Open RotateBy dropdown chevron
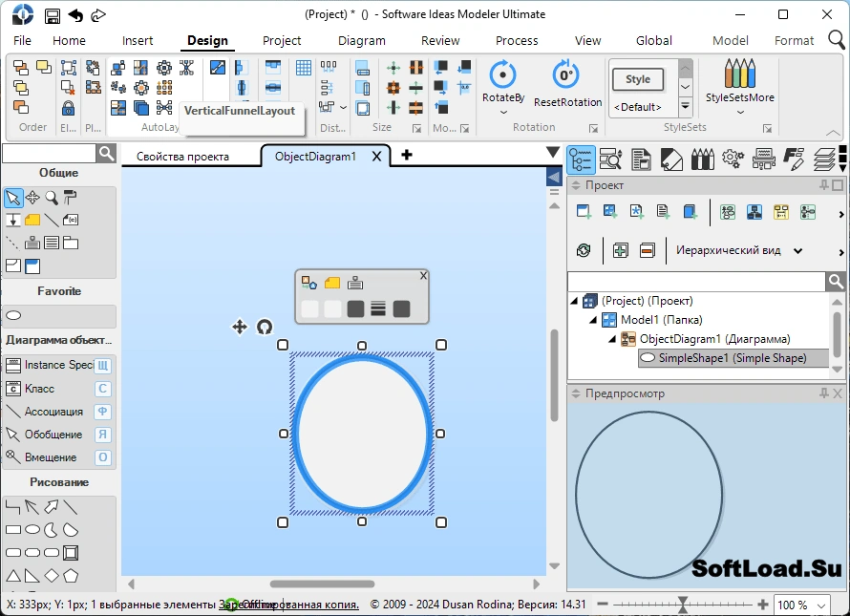 tap(503, 113)
